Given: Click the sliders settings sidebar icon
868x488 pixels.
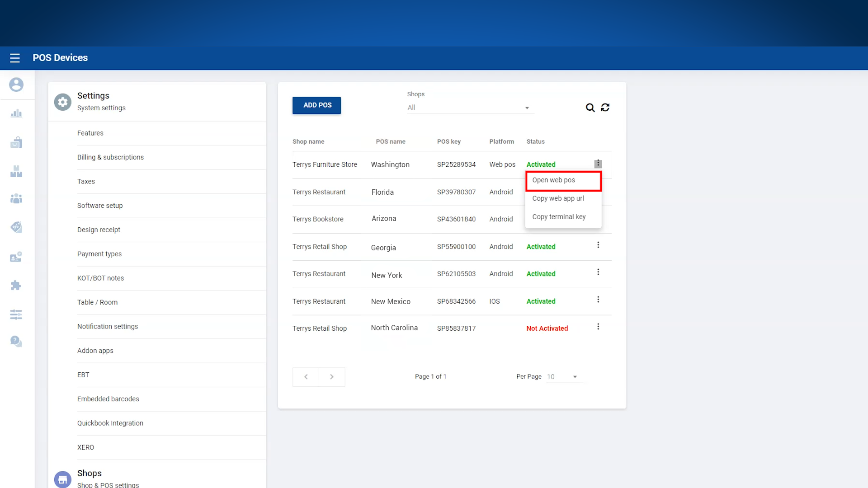Looking at the screenshot, I should [x=16, y=314].
